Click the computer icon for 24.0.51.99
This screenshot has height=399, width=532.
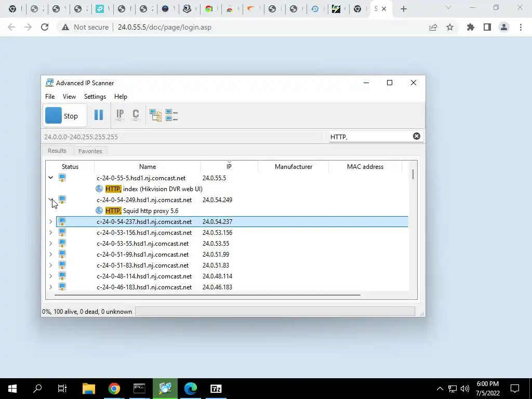tap(62, 254)
